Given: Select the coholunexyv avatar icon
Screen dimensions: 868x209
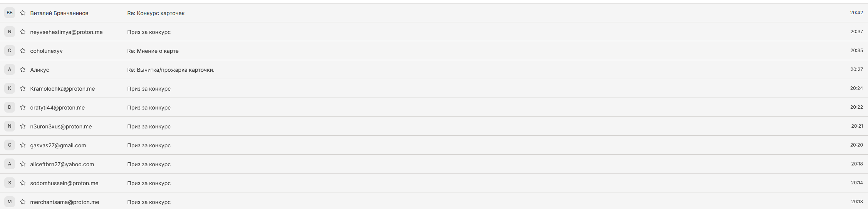Looking at the screenshot, I should [x=10, y=51].
